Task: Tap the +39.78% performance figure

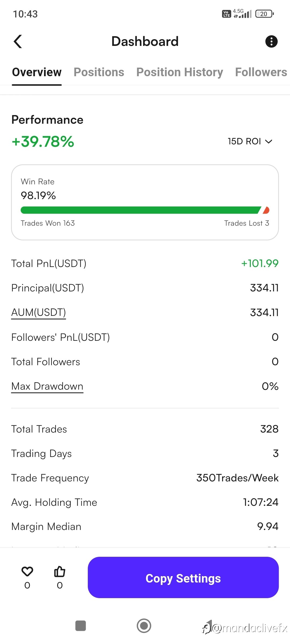Action: tap(43, 142)
